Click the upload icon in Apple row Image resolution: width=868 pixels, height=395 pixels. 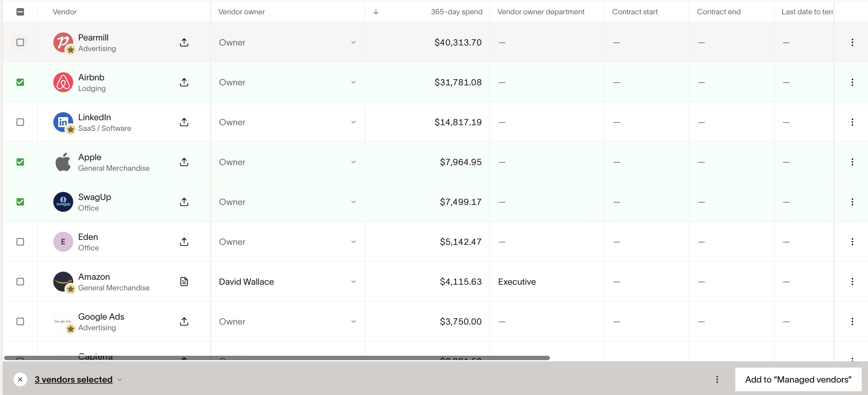tap(184, 162)
